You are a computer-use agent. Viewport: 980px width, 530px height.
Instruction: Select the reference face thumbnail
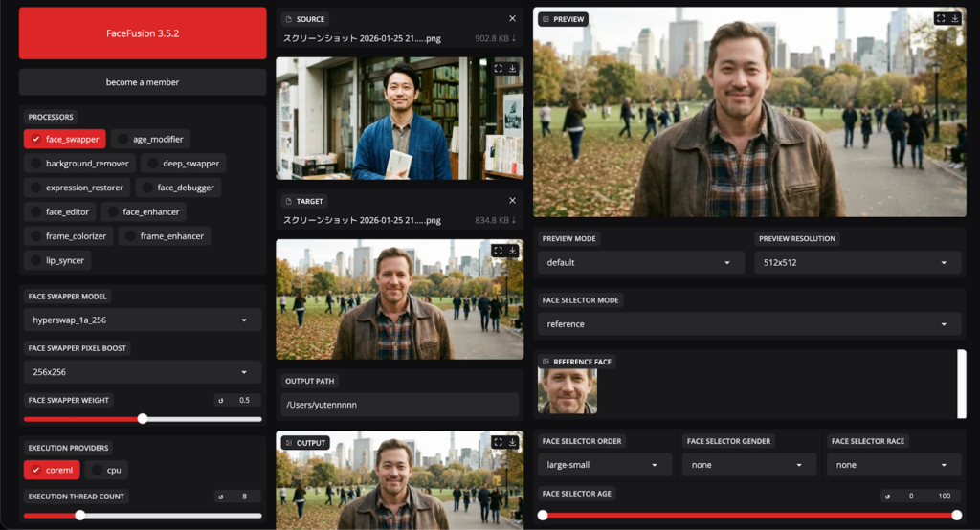(568, 390)
